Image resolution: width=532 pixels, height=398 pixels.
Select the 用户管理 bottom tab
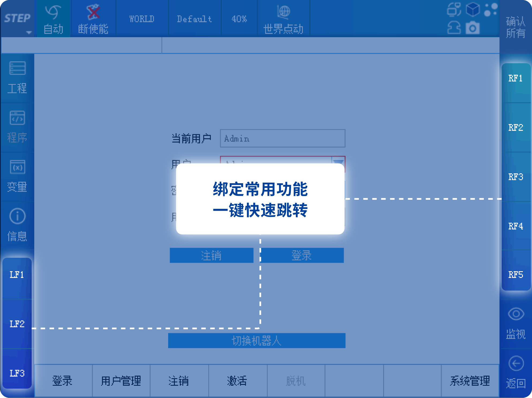point(121,381)
